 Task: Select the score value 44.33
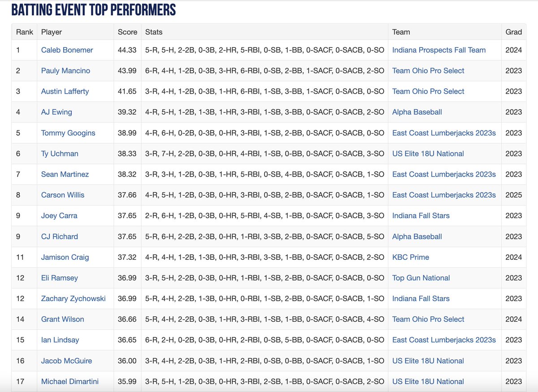click(127, 50)
